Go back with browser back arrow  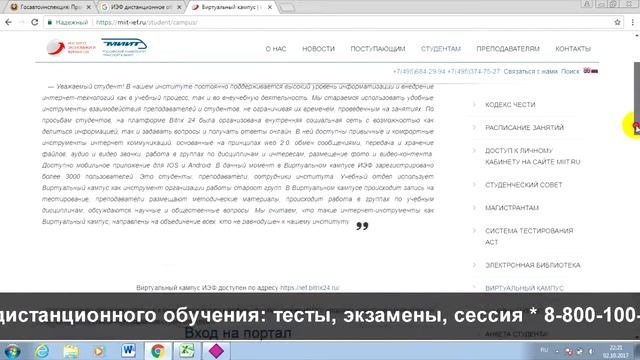[9, 22]
